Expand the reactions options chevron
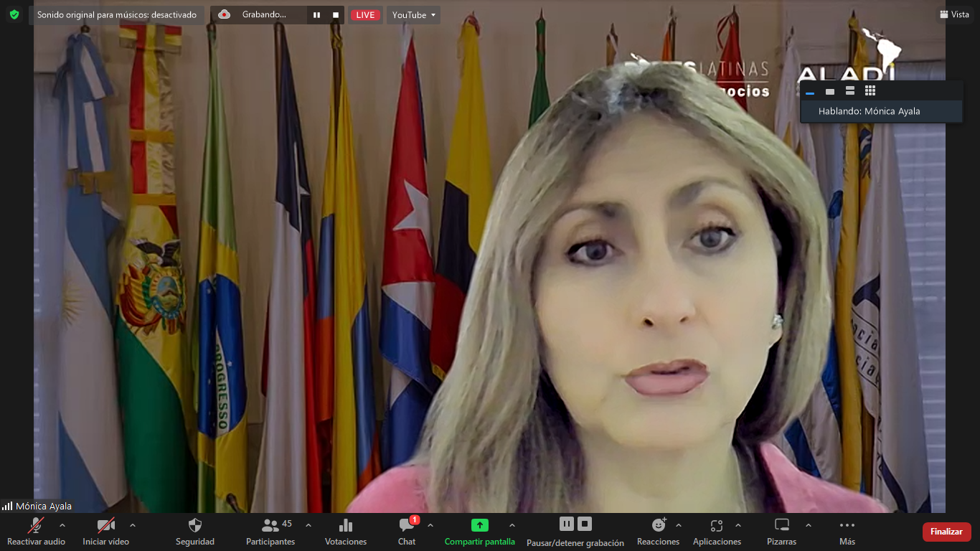Image resolution: width=980 pixels, height=551 pixels. tap(679, 525)
